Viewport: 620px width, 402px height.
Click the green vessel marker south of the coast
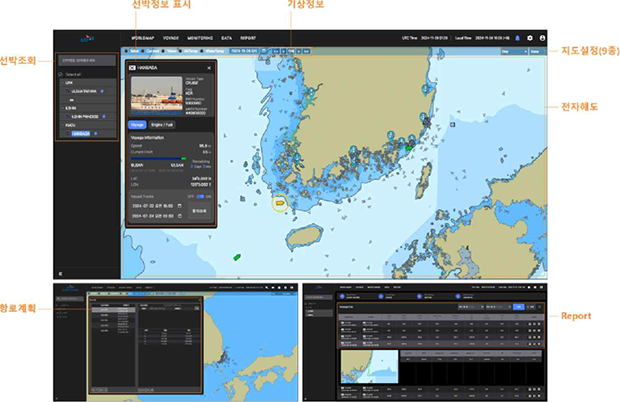coord(237,257)
